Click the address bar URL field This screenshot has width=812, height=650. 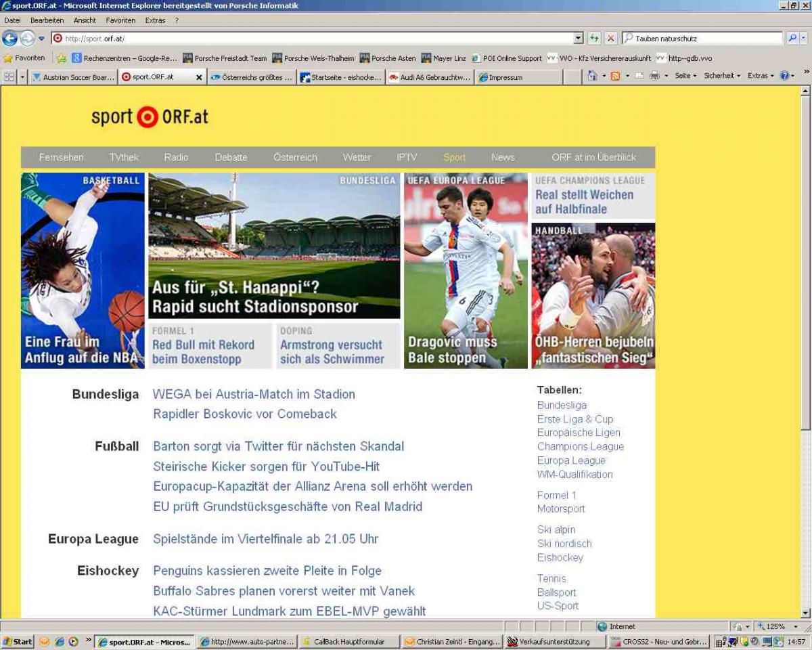[317, 39]
